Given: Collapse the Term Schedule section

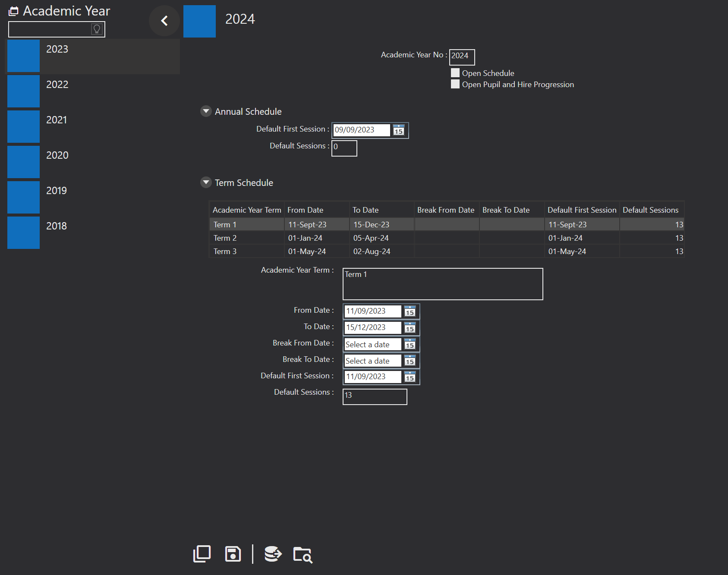Looking at the screenshot, I should click(206, 182).
